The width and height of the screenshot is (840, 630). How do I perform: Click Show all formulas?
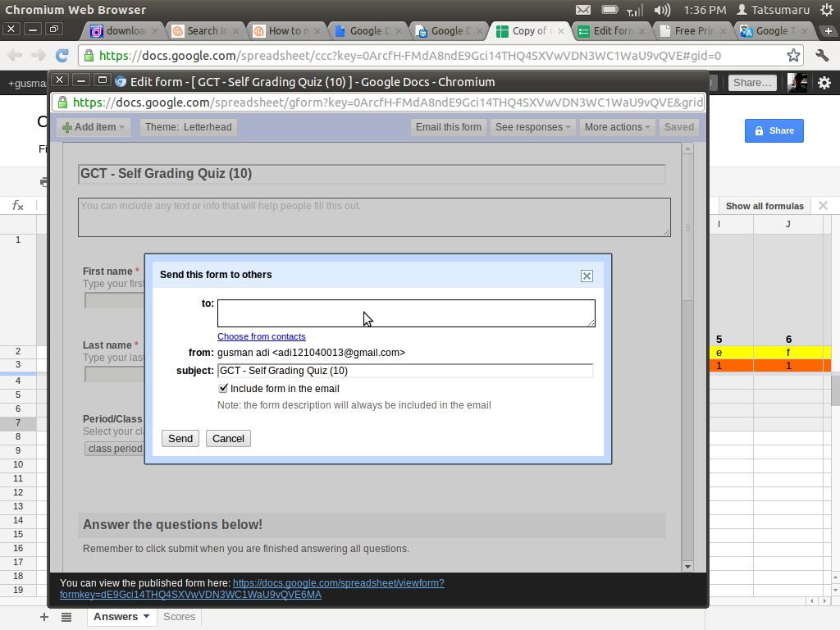click(x=765, y=206)
